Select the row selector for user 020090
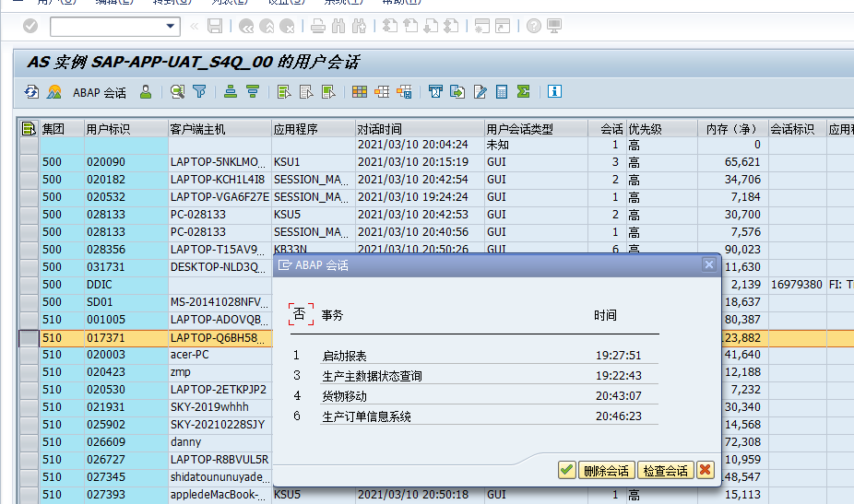Image resolution: width=854 pixels, height=504 pixels. tap(29, 162)
